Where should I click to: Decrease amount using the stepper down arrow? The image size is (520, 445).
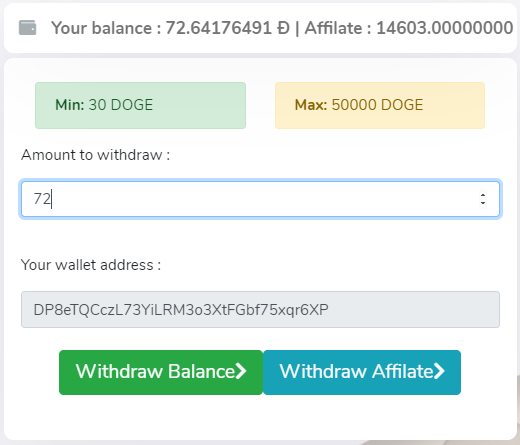point(483,203)
